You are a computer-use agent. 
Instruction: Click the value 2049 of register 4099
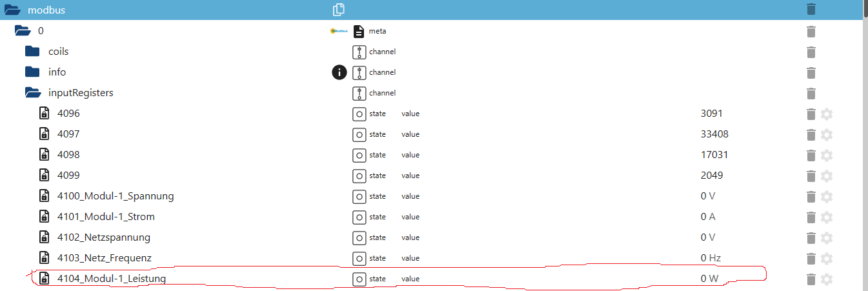tap(712, 176)
